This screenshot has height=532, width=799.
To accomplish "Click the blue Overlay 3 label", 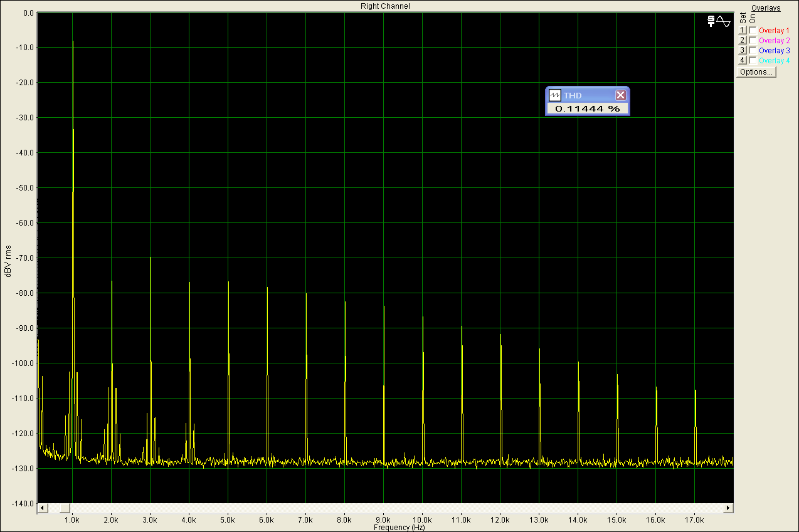I will click(x=774, y=50).
